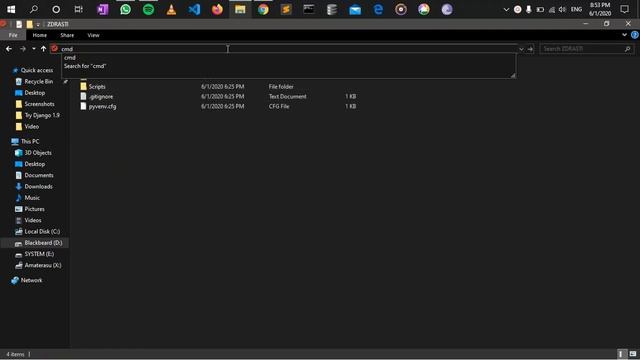The image size is (640, 360).
Task: Switch to details view layout
Action: (x=620, y=354)
